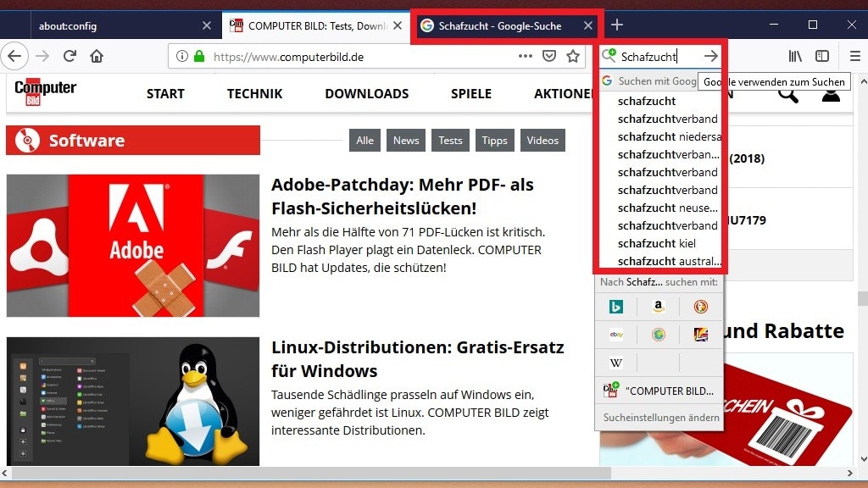Open the Linux-Distributionen article headline
The image size is (868, 488).
click(417, 359)
